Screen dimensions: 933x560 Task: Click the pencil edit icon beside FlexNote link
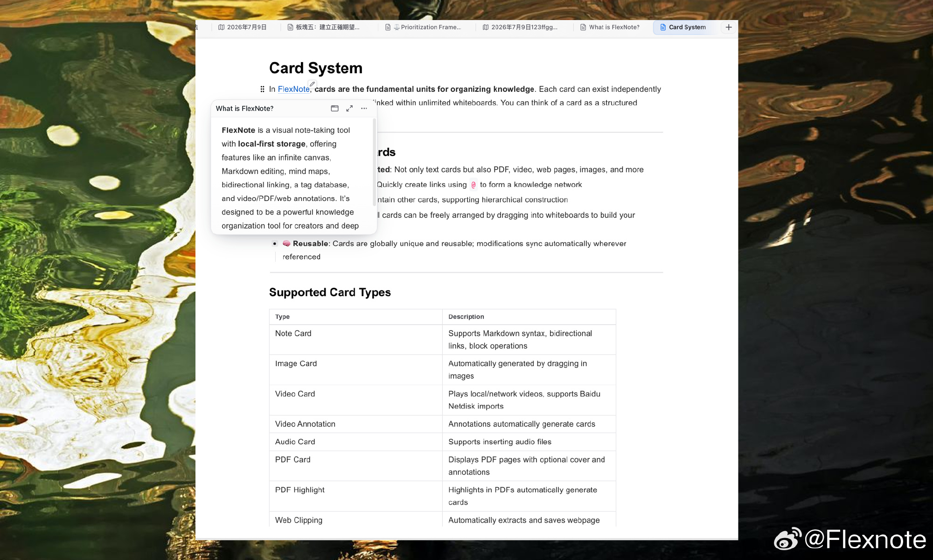click(312, 84)
